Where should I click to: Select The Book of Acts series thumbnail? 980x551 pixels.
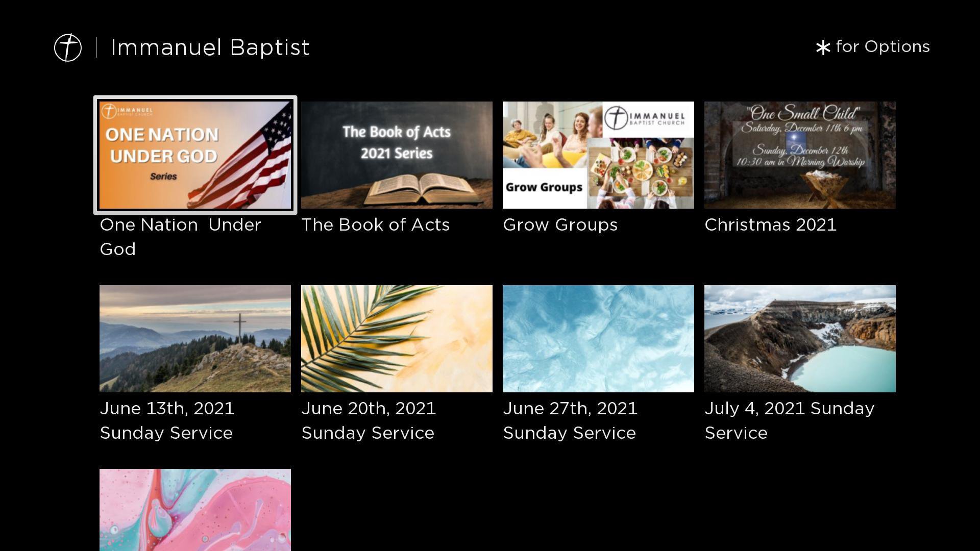pos(397,155)
